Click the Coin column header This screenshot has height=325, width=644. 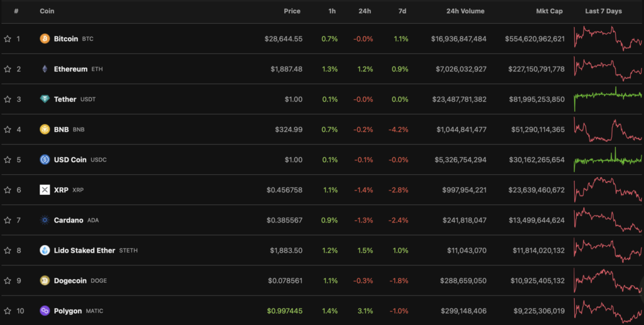[x=47, y=11]
